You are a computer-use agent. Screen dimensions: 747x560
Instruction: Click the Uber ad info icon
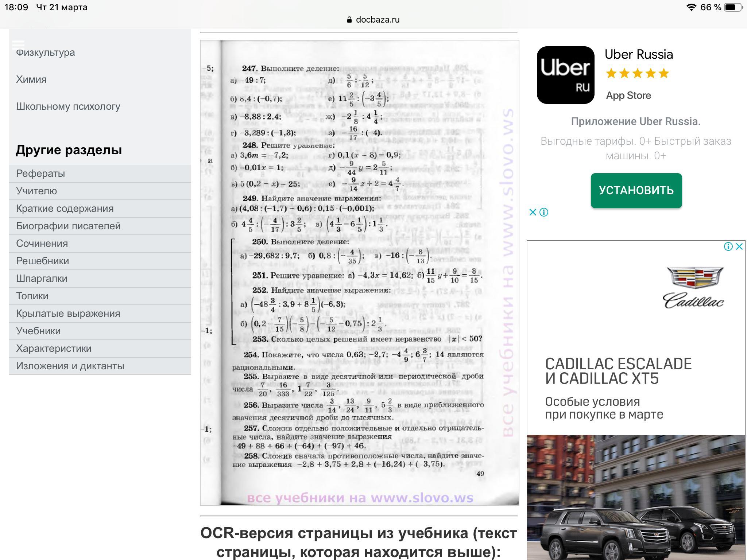(544, 212)
